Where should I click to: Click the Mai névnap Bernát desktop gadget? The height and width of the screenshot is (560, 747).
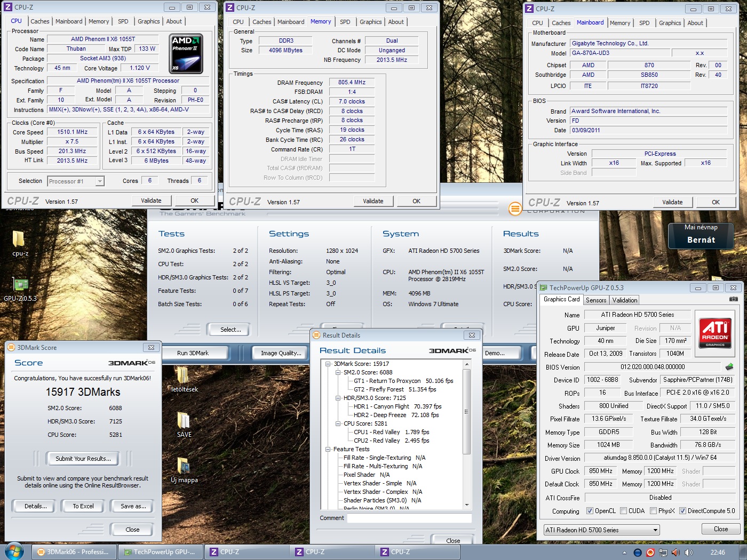(x=701, y=235)
